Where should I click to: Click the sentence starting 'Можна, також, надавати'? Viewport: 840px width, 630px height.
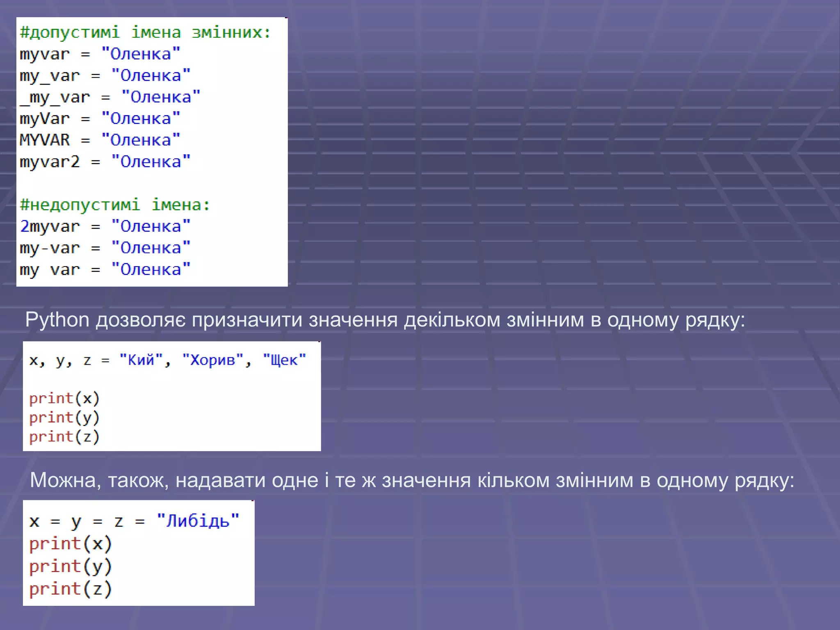[x=412, y=480]
